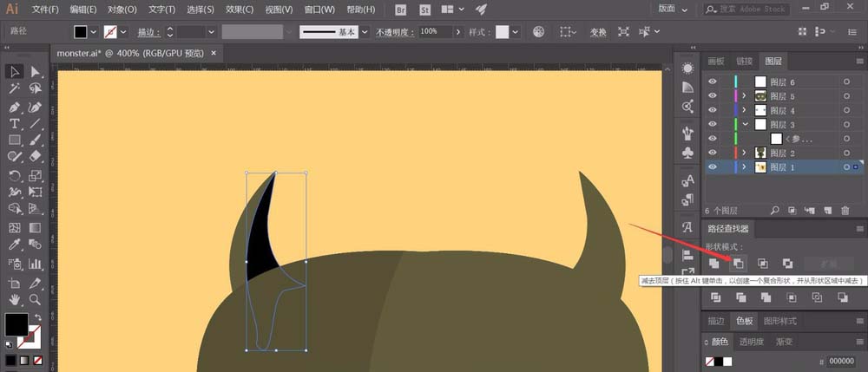The width and height of the screenshot is (868, 372).
Task: Click the 变换 transform link
Action: pos(598,32)
